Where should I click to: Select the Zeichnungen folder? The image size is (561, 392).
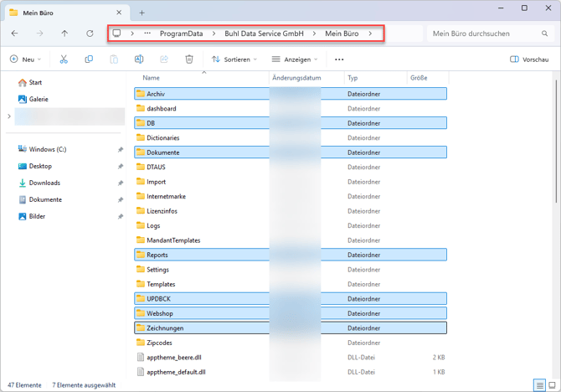click(x=291, y=328)
